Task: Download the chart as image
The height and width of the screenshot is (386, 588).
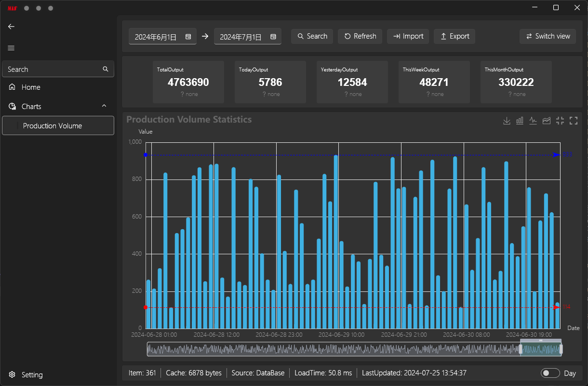Action: pos(507,121)
